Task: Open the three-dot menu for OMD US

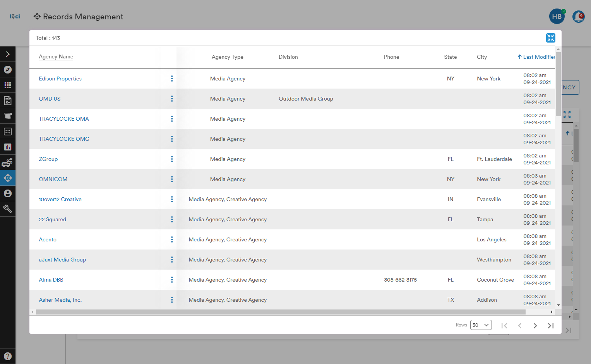Action: coord(172,99)
